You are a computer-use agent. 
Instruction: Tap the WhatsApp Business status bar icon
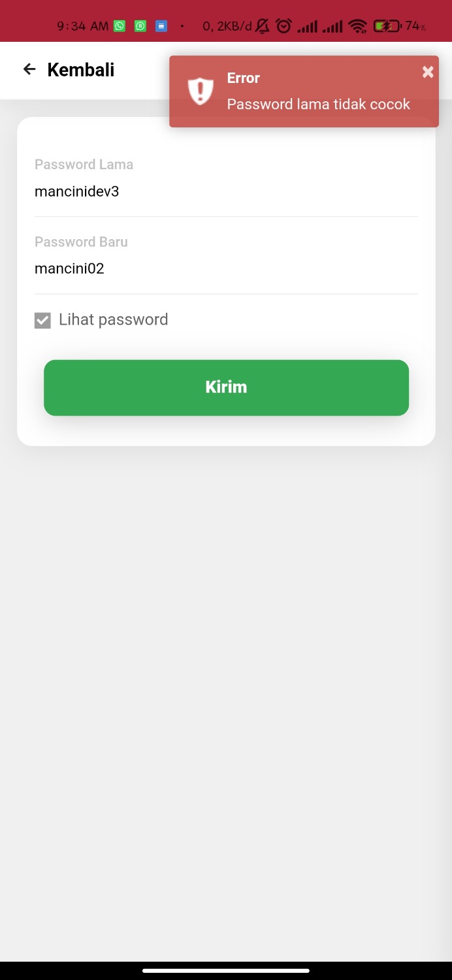(x=140, y=26)
